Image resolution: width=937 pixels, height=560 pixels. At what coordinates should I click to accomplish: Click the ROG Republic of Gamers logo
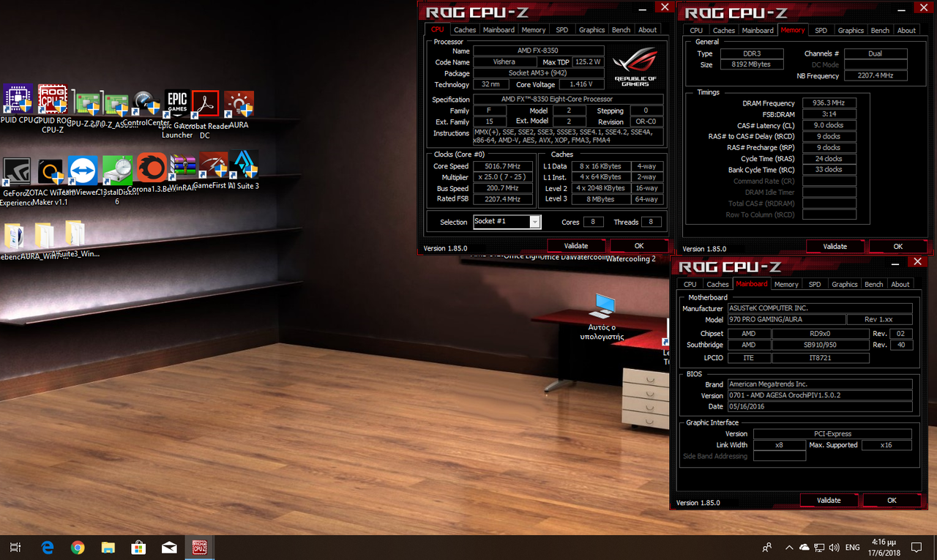[x=635, y=67]
